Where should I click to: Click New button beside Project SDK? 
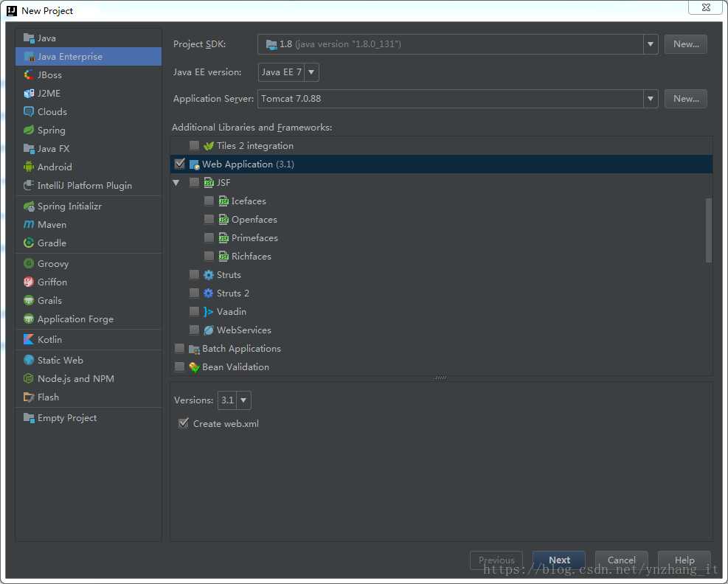coord(686,44)
